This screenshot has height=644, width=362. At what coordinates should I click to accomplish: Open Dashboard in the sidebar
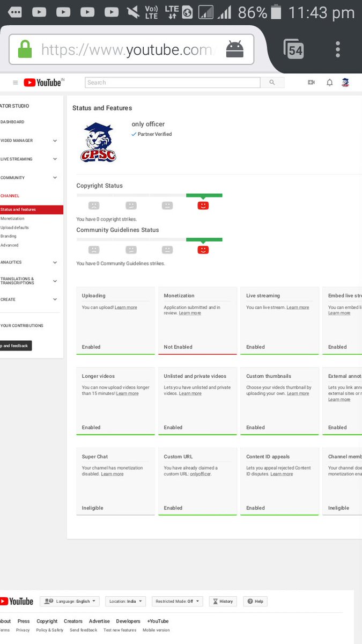12,122
